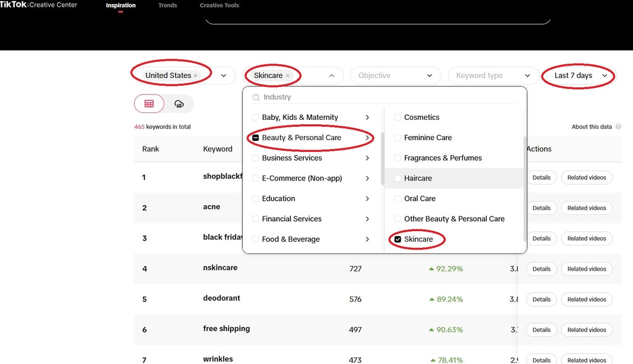Viewport: 633px width, 364px height.
Task: Remove the United States tag
Action: click(x=195, y=75)
